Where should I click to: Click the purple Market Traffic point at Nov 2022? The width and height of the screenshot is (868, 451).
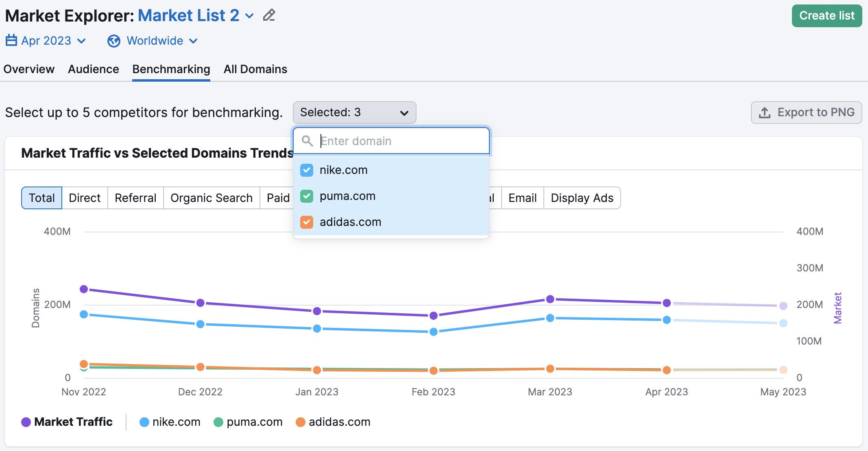[84, 289]
